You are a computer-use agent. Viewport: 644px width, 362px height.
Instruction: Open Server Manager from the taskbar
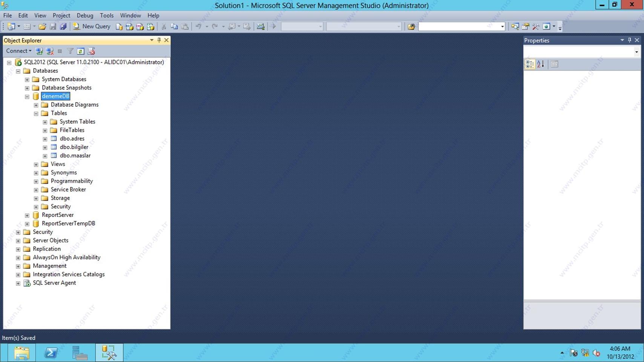[x=80, y=353]
